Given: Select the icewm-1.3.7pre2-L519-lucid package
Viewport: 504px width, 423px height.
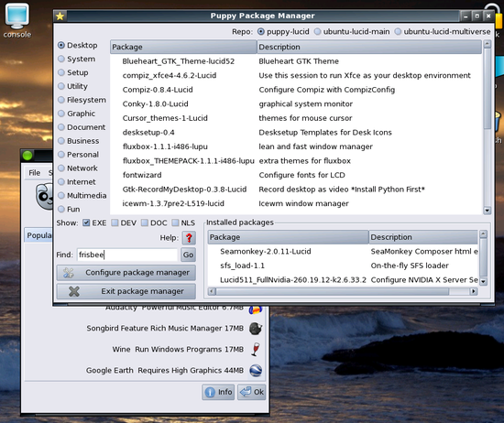Looking at the screenshot, I should [x=296, y=203].
